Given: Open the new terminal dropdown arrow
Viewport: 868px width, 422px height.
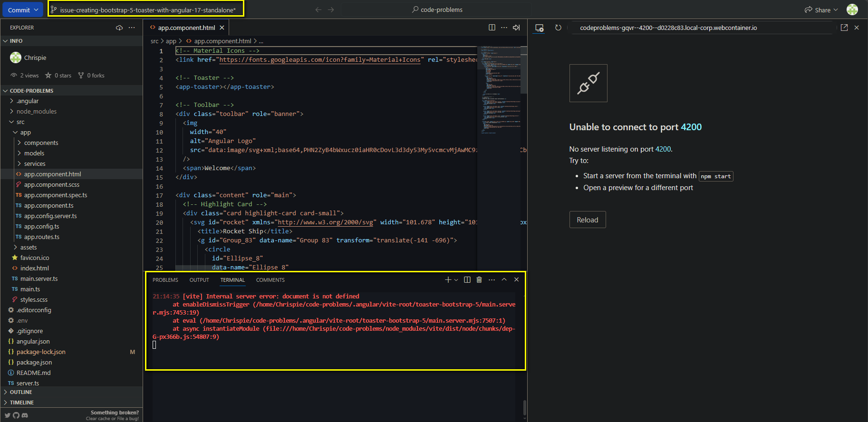Looking at the screenshot, I should pos(456,280).
